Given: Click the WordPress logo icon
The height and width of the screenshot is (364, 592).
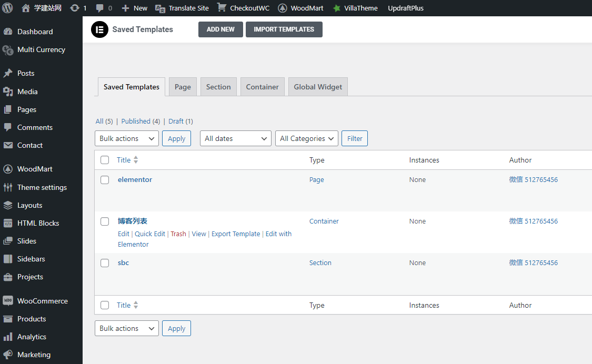Looking at the screenshot, I should (7, 8).
